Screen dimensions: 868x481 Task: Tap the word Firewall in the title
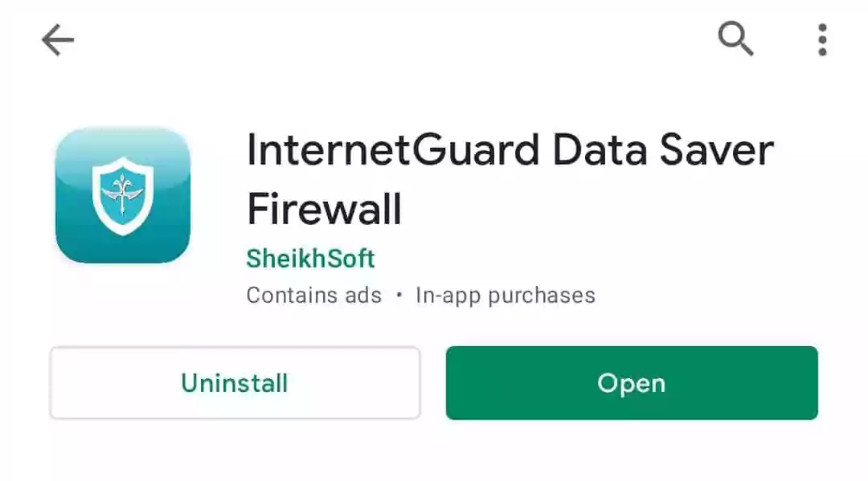tap(325, 209)
